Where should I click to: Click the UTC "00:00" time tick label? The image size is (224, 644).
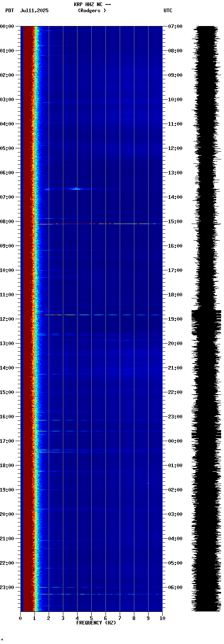[175, 441]
